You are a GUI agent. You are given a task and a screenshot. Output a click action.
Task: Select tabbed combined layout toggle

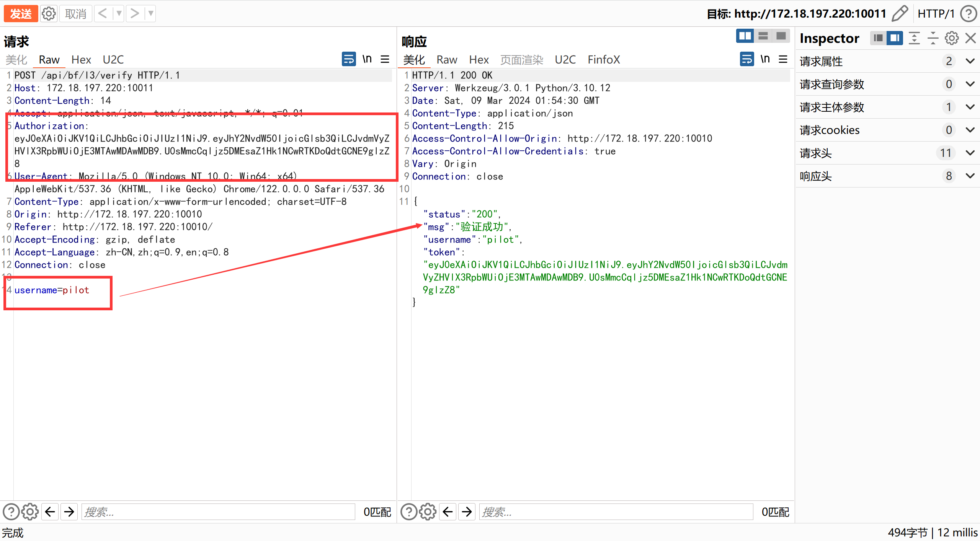tap(781, 36)
